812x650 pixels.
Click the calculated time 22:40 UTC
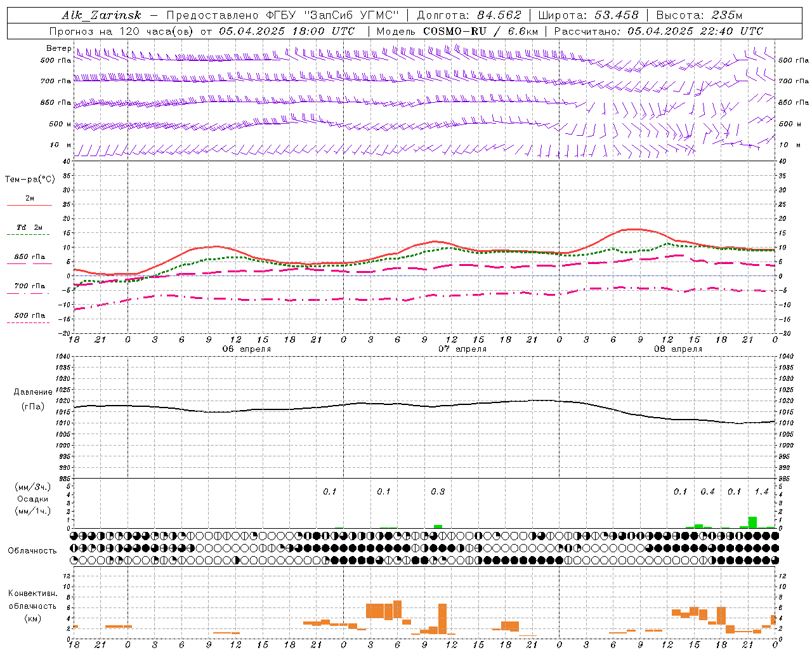732,31
